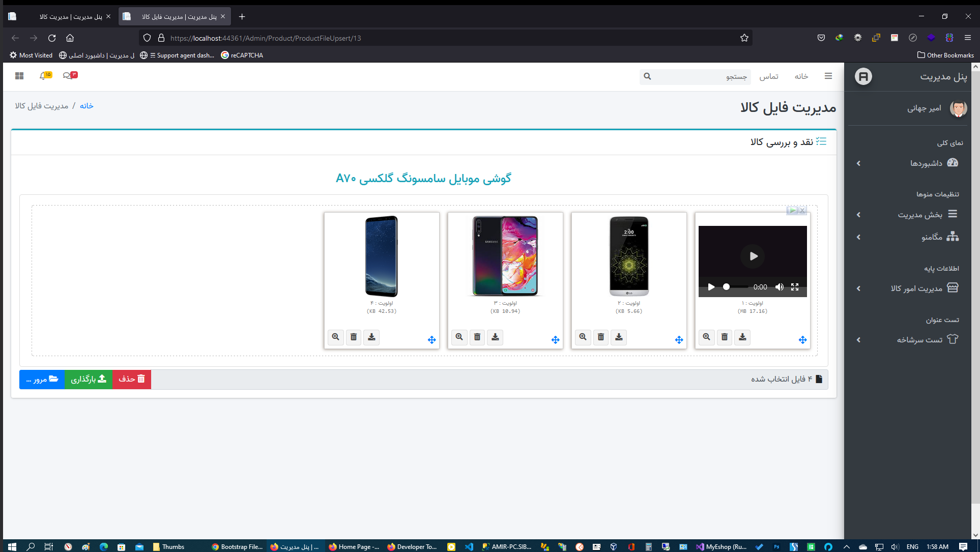980x552 pixels.
Task: Download the 5.66 KB file
Action: (x=619, y=337)
